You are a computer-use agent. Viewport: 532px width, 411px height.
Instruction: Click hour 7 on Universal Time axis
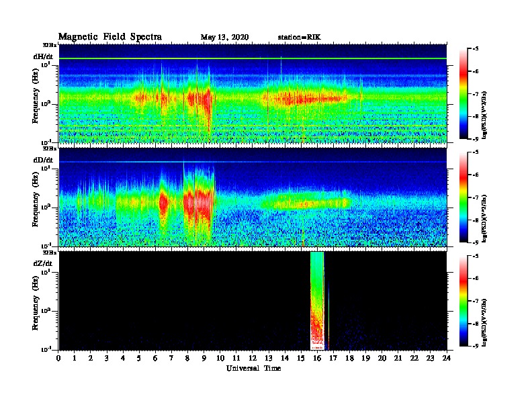coord(171,358)
